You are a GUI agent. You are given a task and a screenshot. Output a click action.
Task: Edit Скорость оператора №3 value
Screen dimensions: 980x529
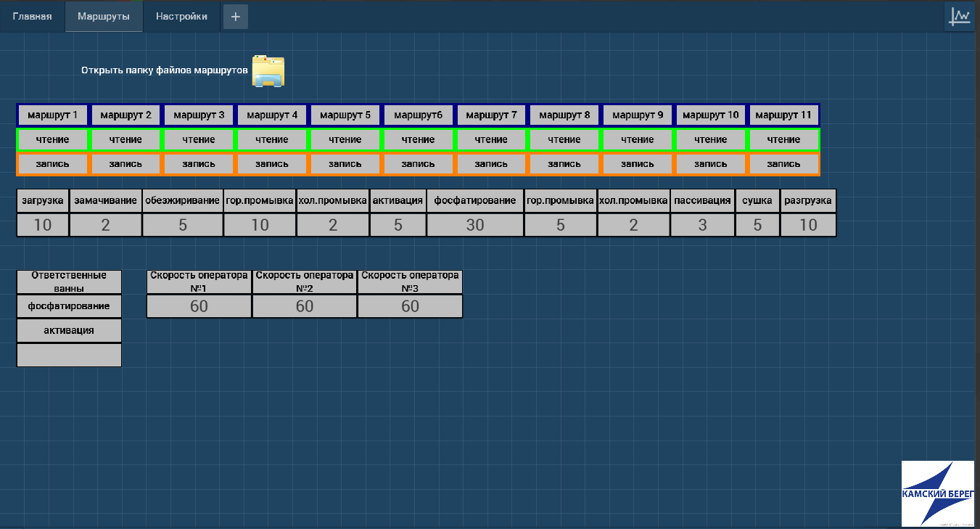tap(410, 306)
